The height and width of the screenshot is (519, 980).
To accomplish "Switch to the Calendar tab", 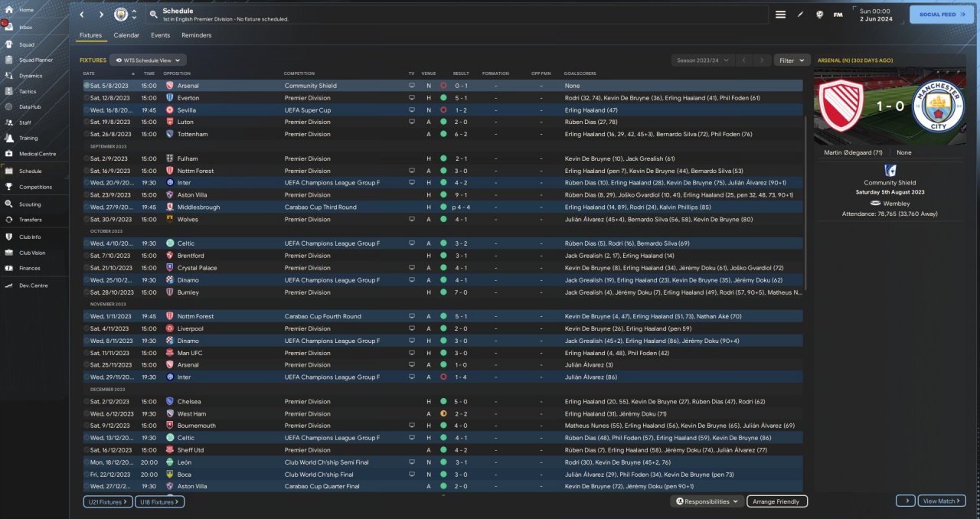I will (126, 35).
